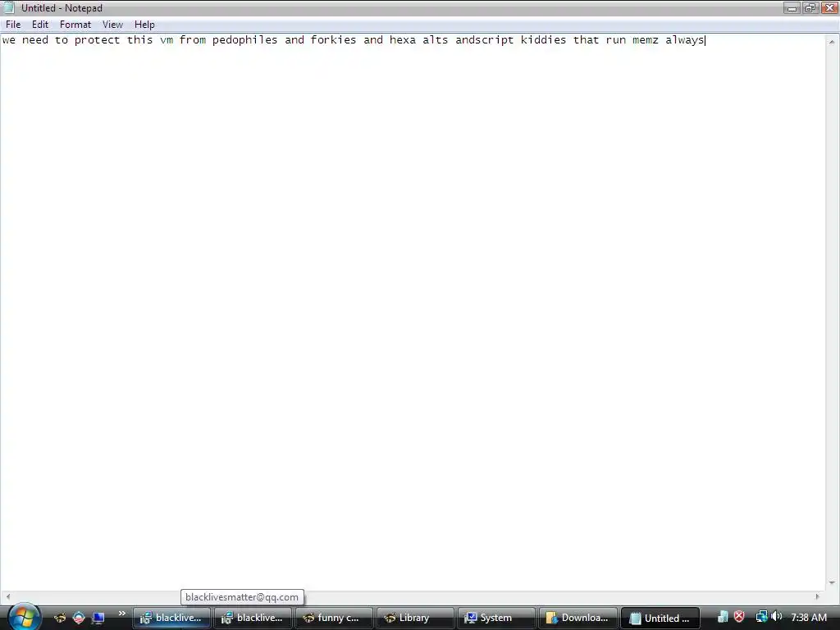Viewport: 840px width, 630px height.
Task: Click the network tray icon
Action: [761, 617]
